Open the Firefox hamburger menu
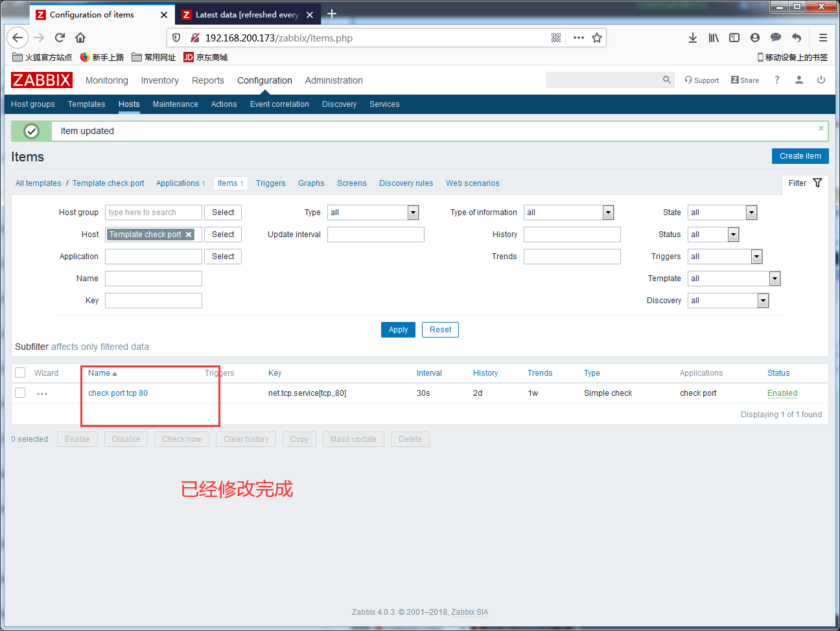This screenshot has width=840, height=631. pyautogui.click(x=823, y=38)
